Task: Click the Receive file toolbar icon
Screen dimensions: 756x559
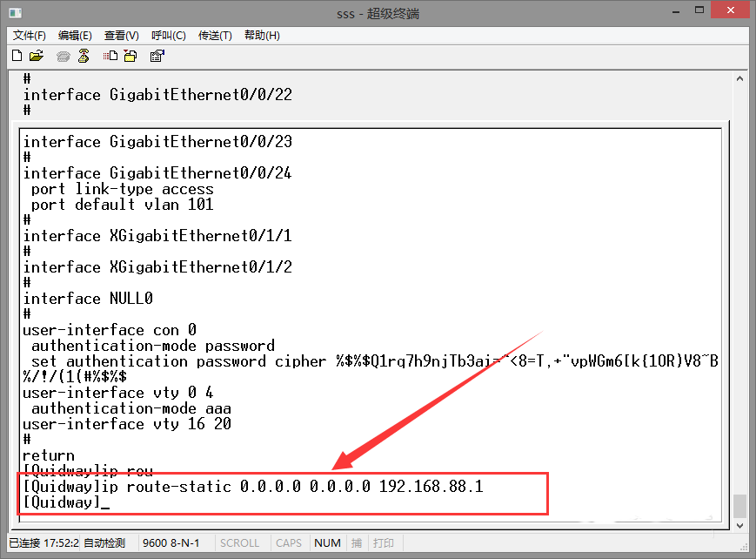Action: coord(130,56)
